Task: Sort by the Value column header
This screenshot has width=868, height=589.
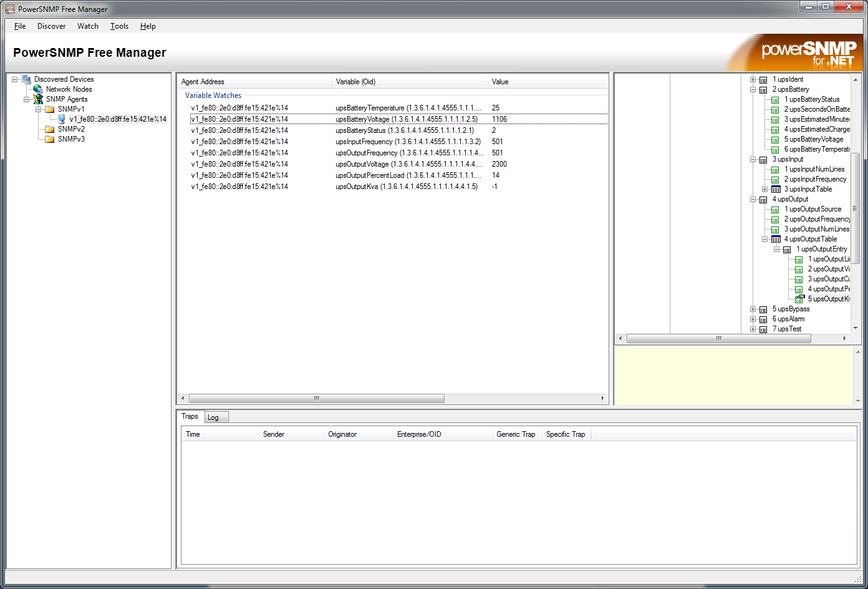Action: 500,82
